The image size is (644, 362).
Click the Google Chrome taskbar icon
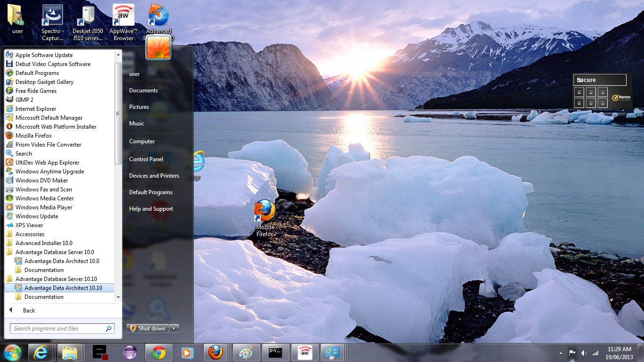coord(158,353)
